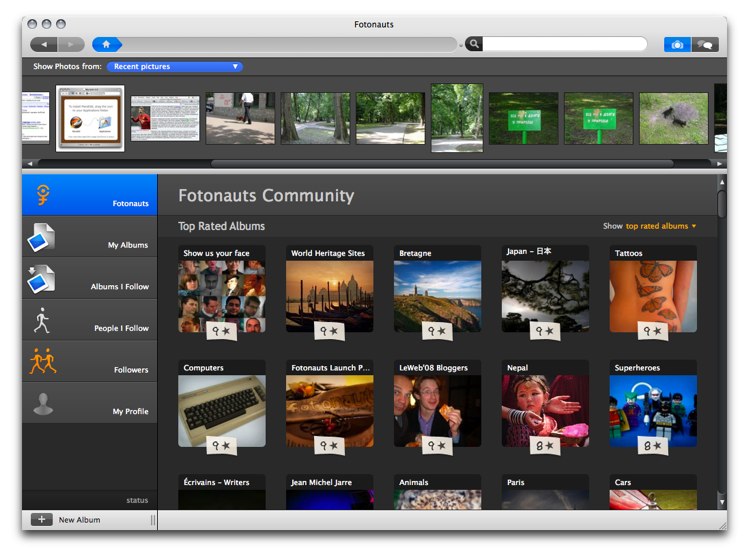Click the community pane scroll down arrow

point(722,502)
